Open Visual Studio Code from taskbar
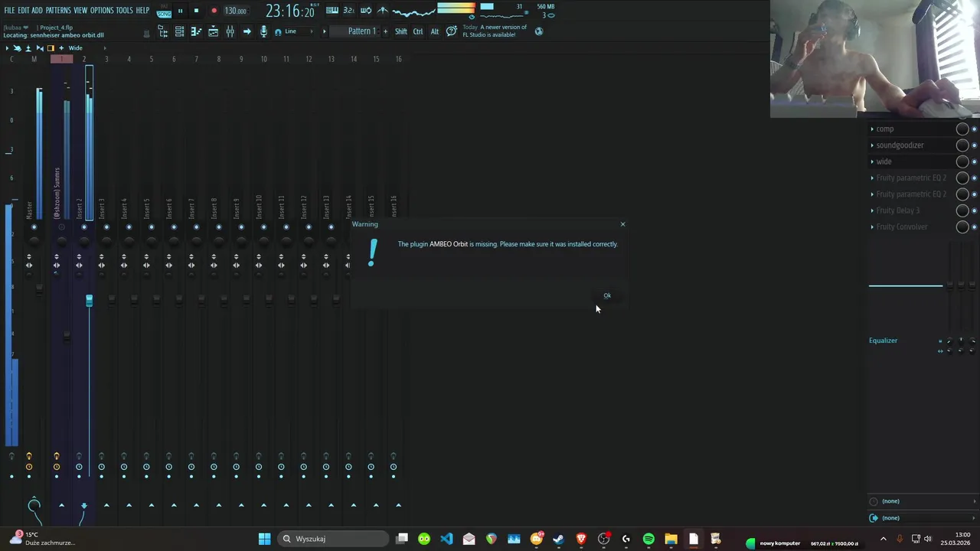The width and height of the screenshot is (980, 551). pos(446,539)
